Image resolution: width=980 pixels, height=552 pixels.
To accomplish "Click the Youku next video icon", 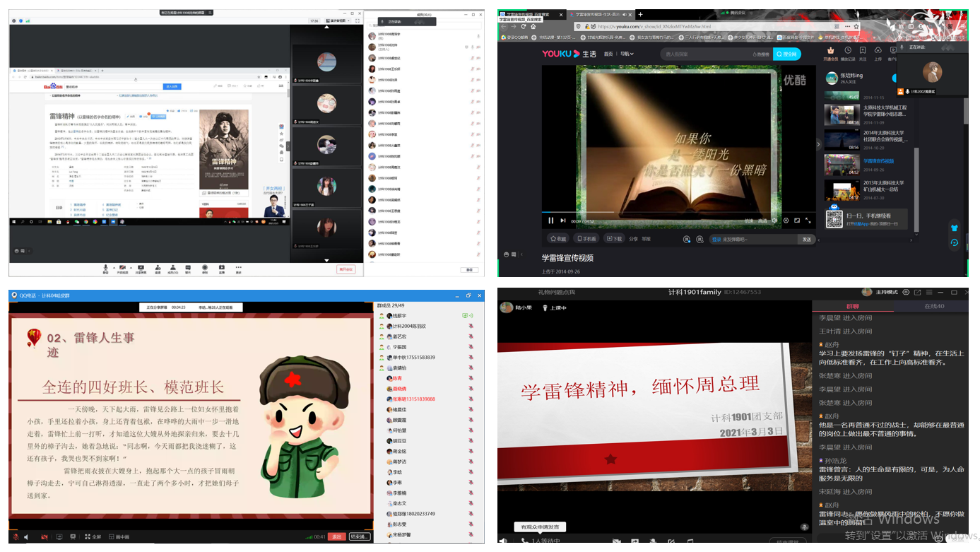I will point(563,221).
